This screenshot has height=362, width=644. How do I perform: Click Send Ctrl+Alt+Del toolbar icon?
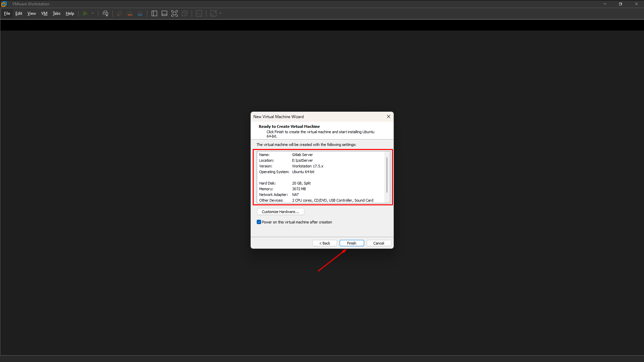105,13
